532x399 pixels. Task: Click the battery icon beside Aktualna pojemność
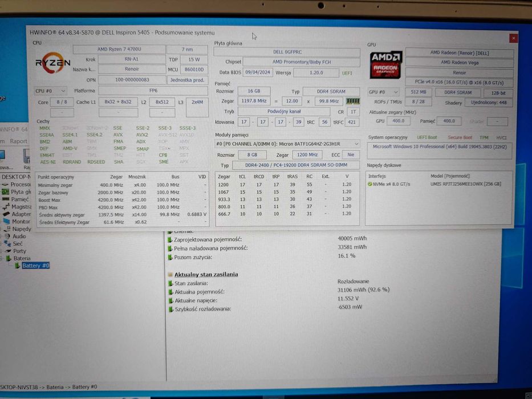pyautogui.click(x=171, y=292)
